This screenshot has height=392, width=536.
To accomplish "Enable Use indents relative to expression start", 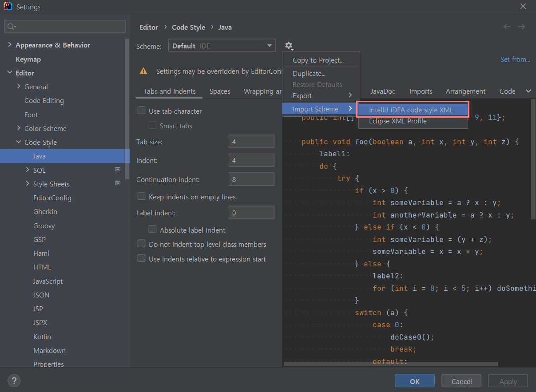I will 141,258.
